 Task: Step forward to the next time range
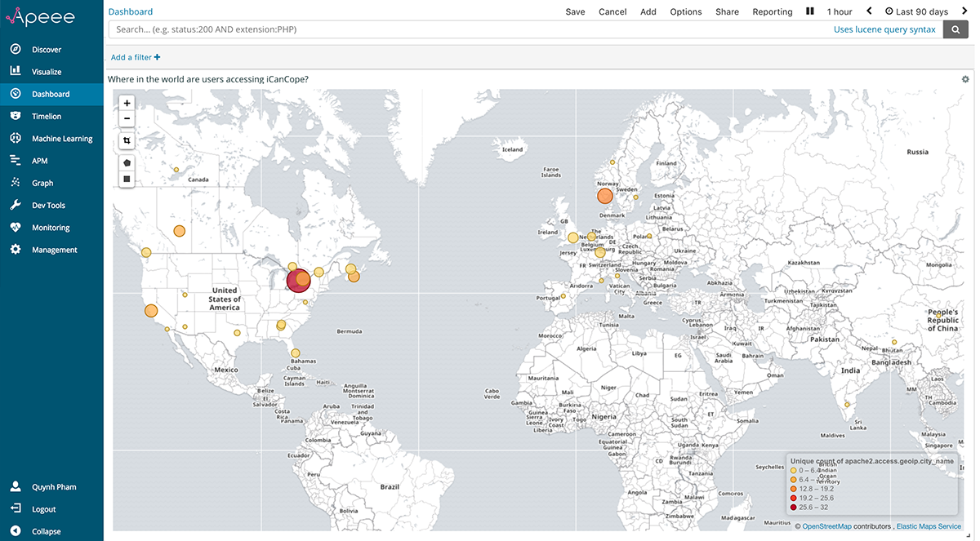(964, 11)
